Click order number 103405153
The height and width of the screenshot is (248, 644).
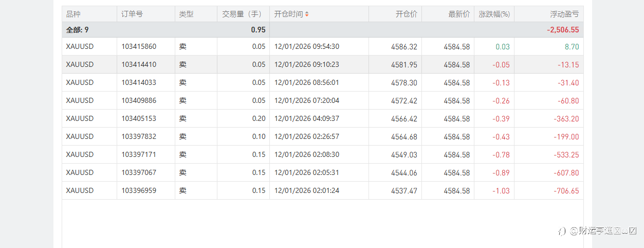coord(139,119)
